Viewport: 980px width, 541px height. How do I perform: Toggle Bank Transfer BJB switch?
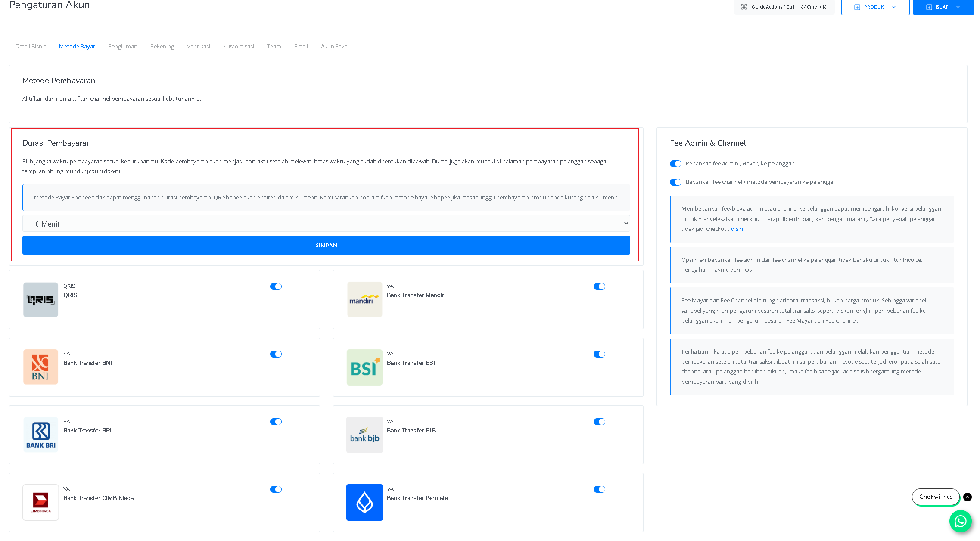point(599,422)
